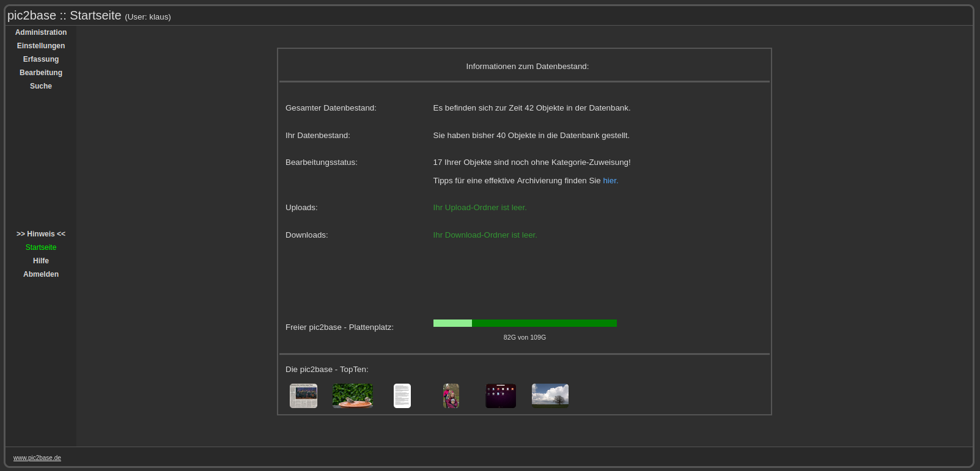The image size is (980, 471).
Task: Open the Administration menu
Action: click(x=41, y=32)
